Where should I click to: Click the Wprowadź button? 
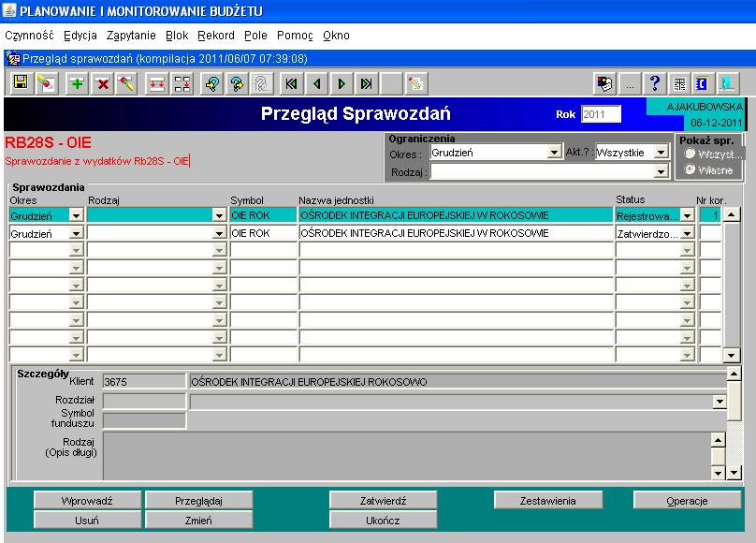pos(87,501)
